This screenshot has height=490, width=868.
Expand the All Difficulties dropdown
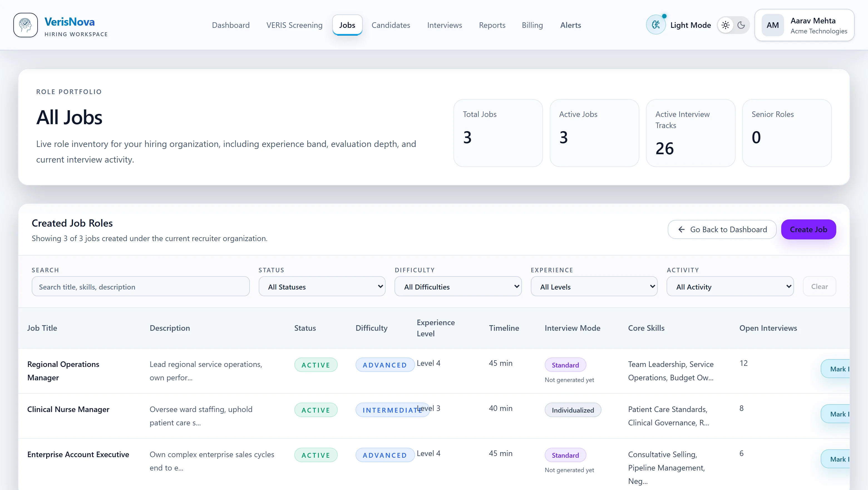click(458, 286)
